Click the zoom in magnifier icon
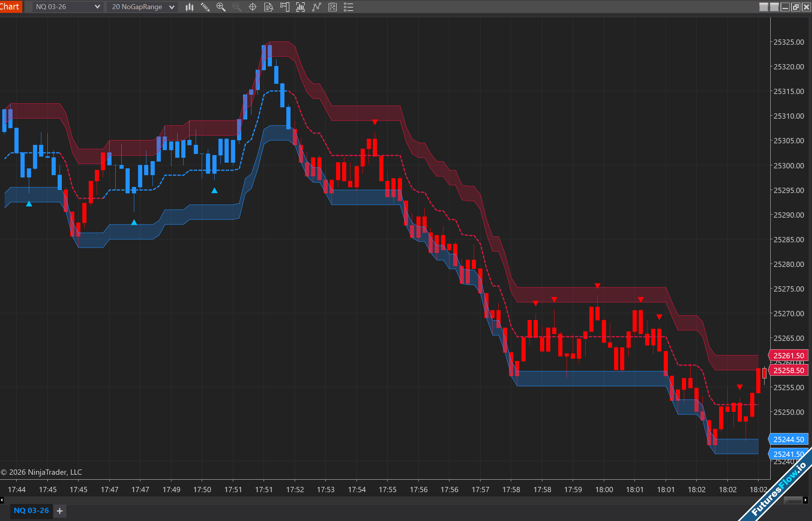The width and height of the screenshot is (812, 521). [x=221, y=7]
